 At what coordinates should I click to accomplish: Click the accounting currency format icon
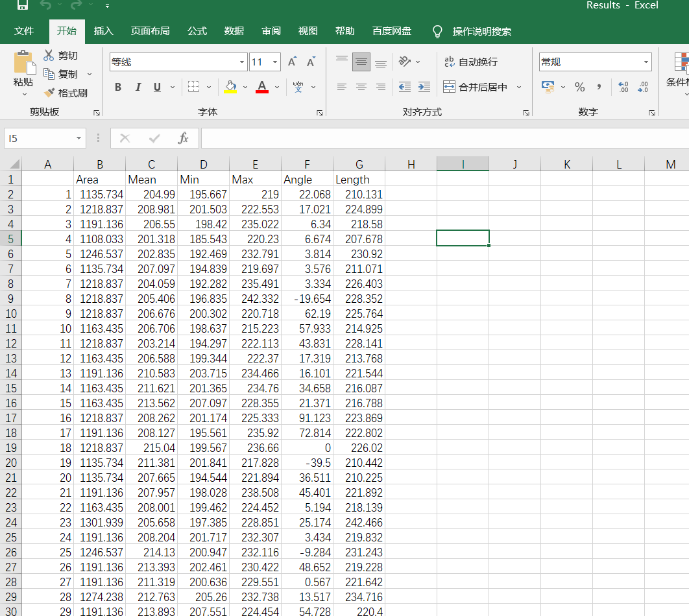[548, 87]
